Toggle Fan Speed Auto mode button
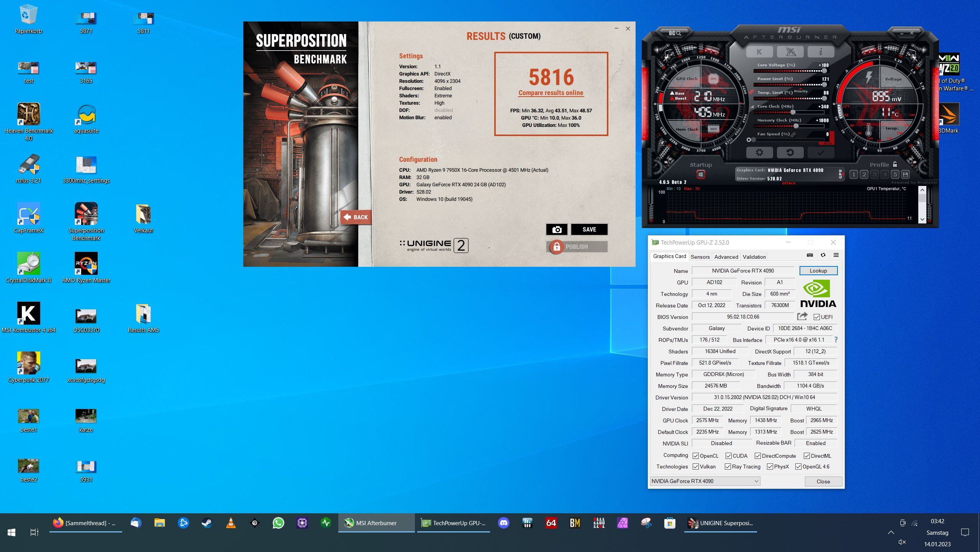This screenshot has width=980, height=552. pos(828,143)
